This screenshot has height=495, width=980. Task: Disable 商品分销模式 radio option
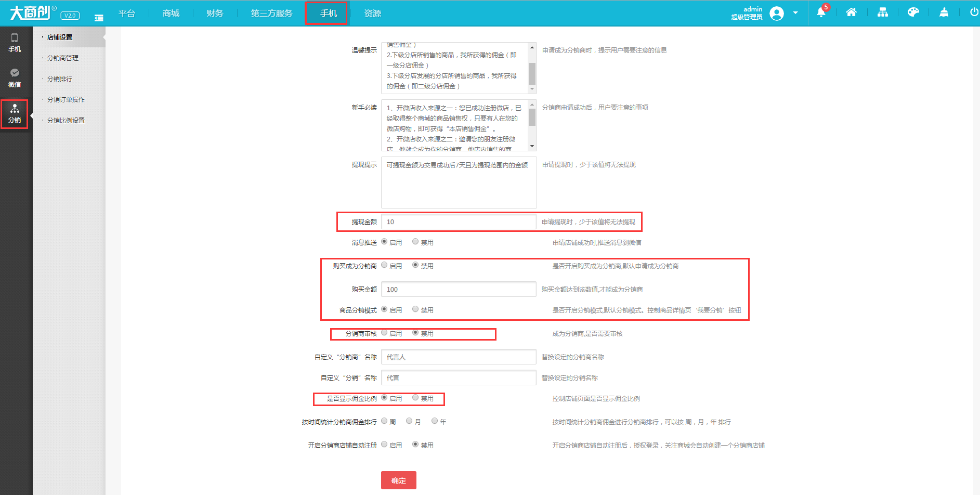pyautogui.click(x=415, y=309)
